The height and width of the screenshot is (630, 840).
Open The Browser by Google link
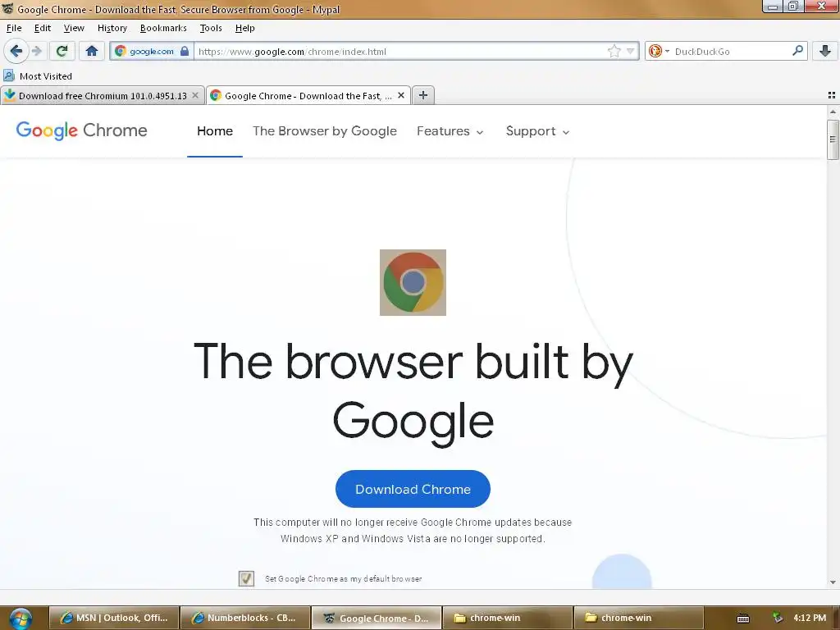[x=325, y=131]
